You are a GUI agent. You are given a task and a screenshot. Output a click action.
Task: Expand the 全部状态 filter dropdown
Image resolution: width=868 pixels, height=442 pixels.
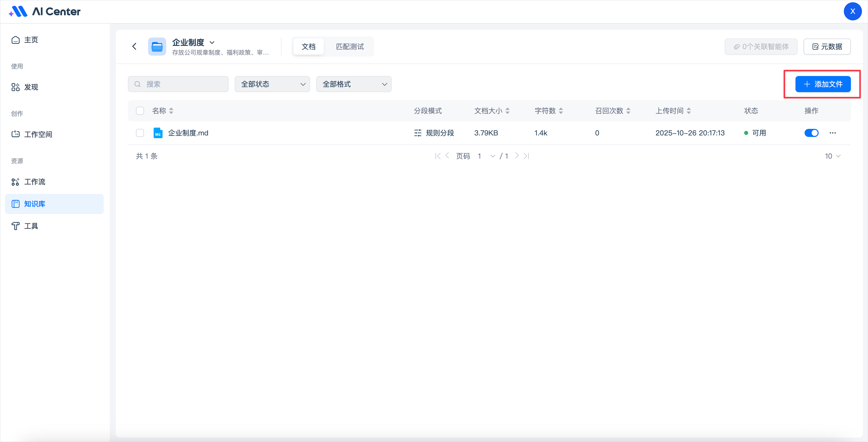272,84
